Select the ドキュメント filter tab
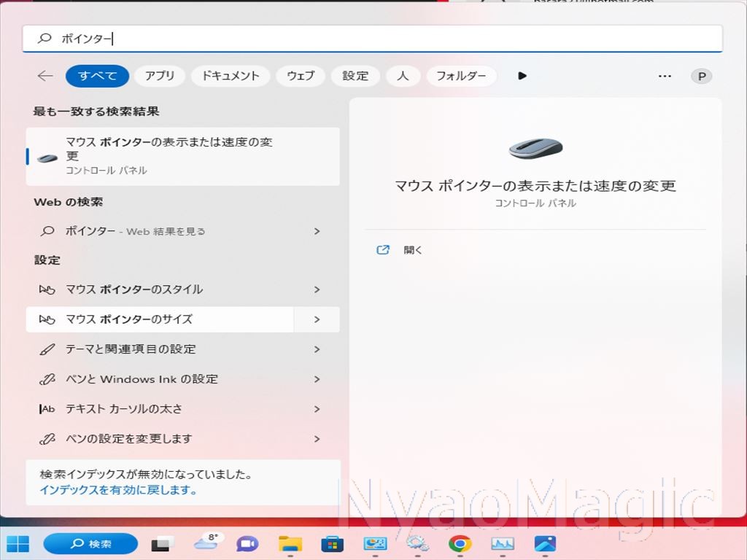 (231, 76)
